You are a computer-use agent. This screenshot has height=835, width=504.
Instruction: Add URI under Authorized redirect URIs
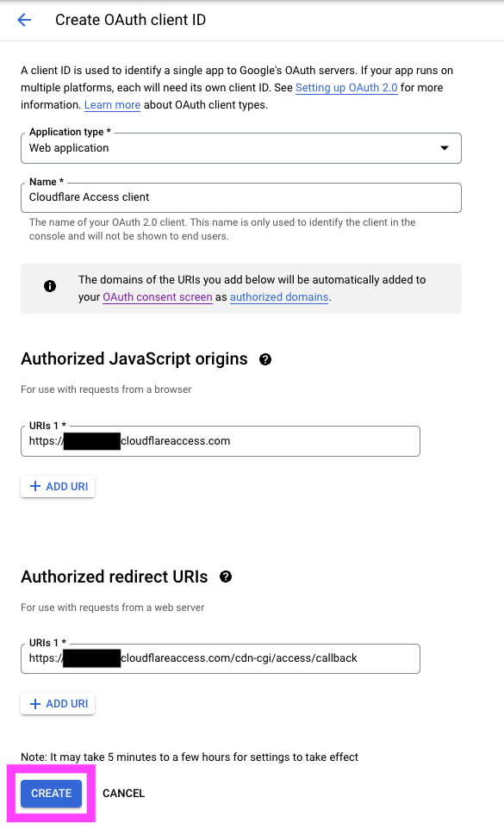coord(58,704)
